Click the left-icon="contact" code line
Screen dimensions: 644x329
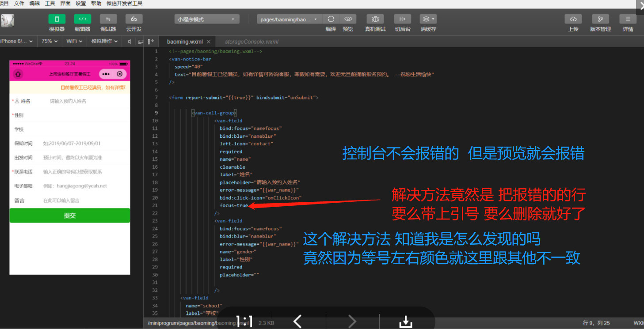coord(247,144)
